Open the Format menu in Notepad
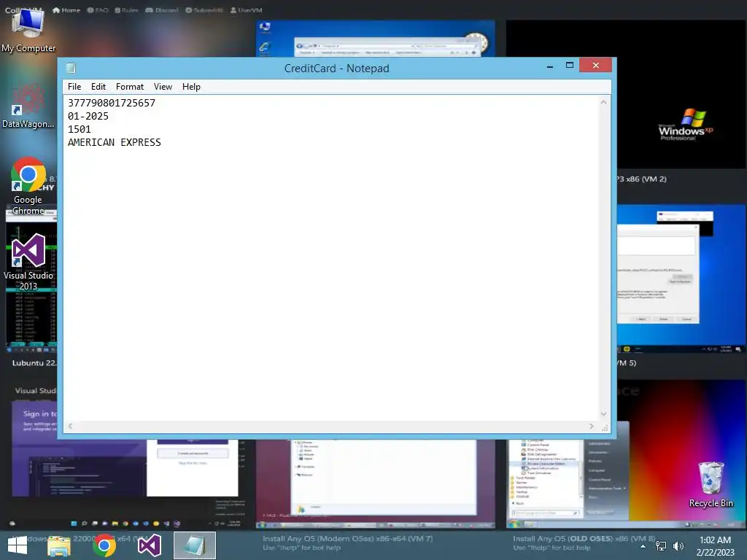The height and width of the screenshot is (560, 747). pyautogui.click(x=130, y=87)
